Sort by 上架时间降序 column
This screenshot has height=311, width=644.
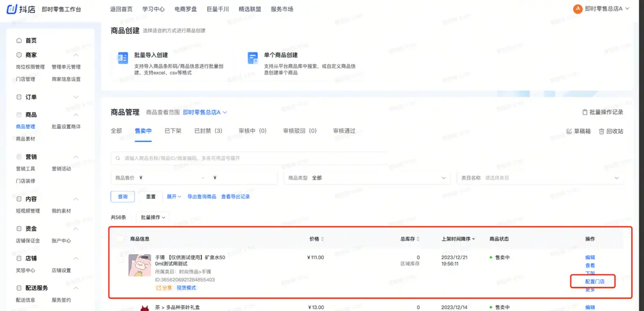458,239
